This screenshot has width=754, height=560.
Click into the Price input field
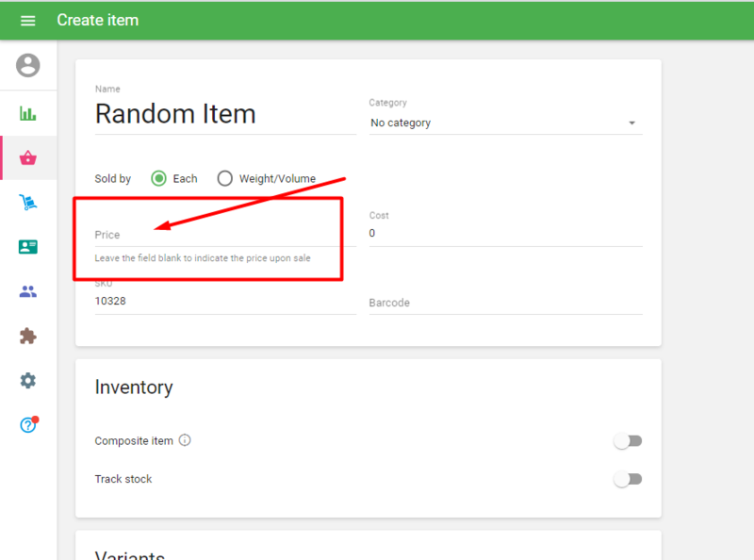(x=224, y=235)
